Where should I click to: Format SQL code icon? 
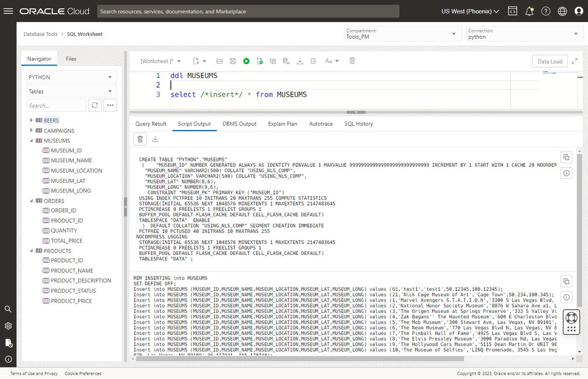pos(313,61)
